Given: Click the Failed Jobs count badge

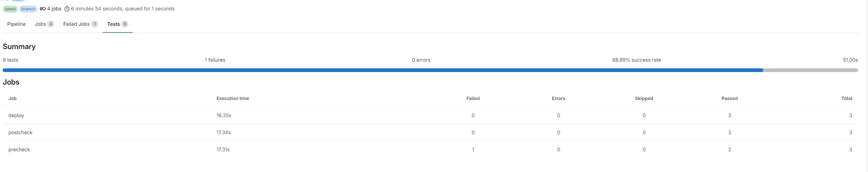Looking at the screenshot, I should click(x=95, y=24).
